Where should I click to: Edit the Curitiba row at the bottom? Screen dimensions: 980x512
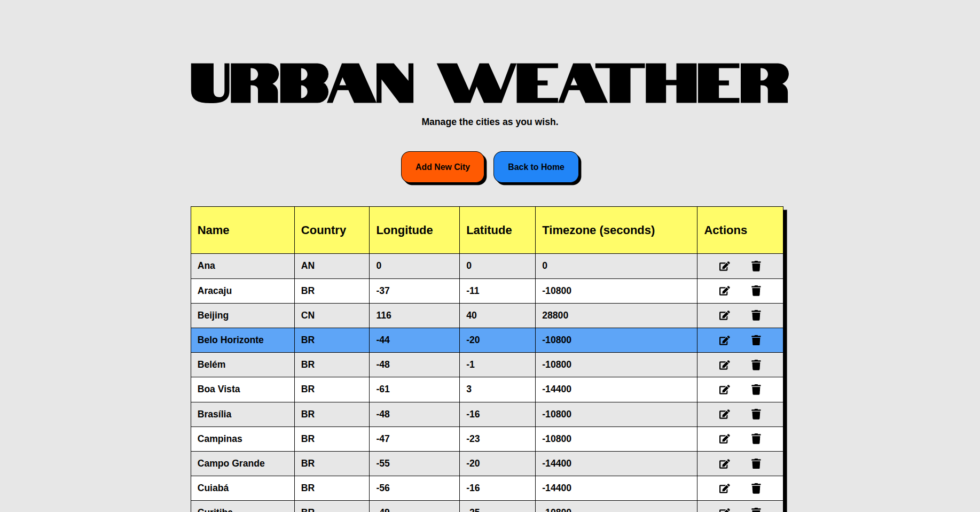coord(724,509)
